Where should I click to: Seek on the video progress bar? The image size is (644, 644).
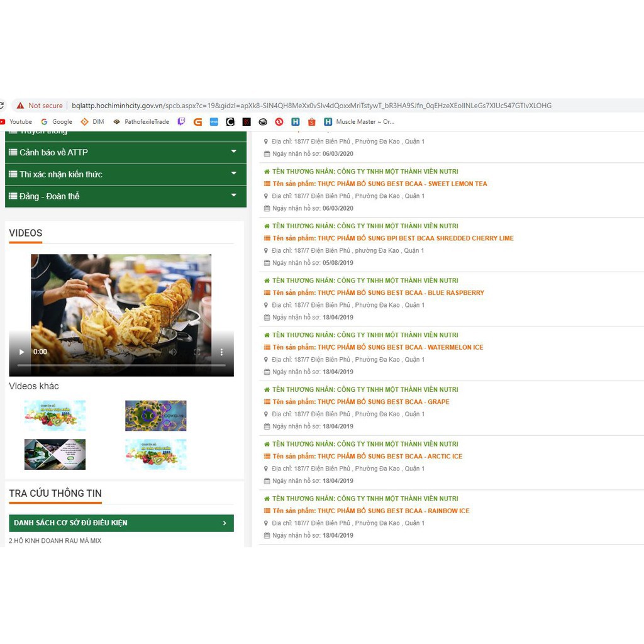coord(121,365)
